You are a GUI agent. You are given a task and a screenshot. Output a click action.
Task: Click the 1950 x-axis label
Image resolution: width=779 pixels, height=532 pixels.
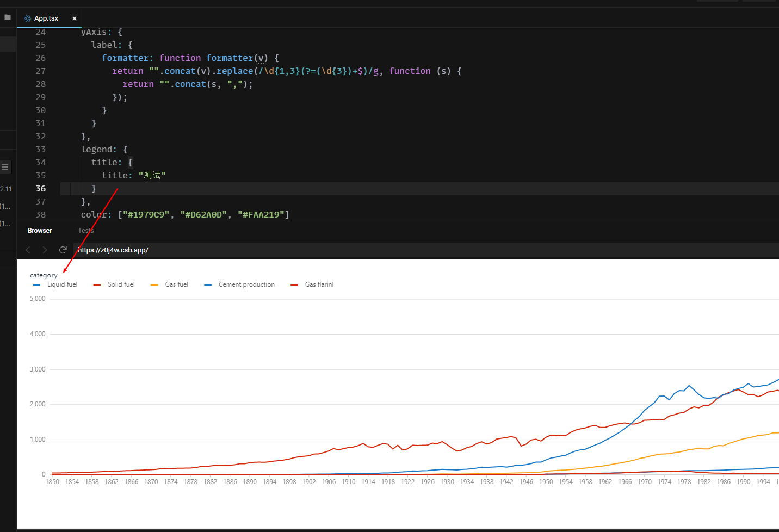coord(546,482)
